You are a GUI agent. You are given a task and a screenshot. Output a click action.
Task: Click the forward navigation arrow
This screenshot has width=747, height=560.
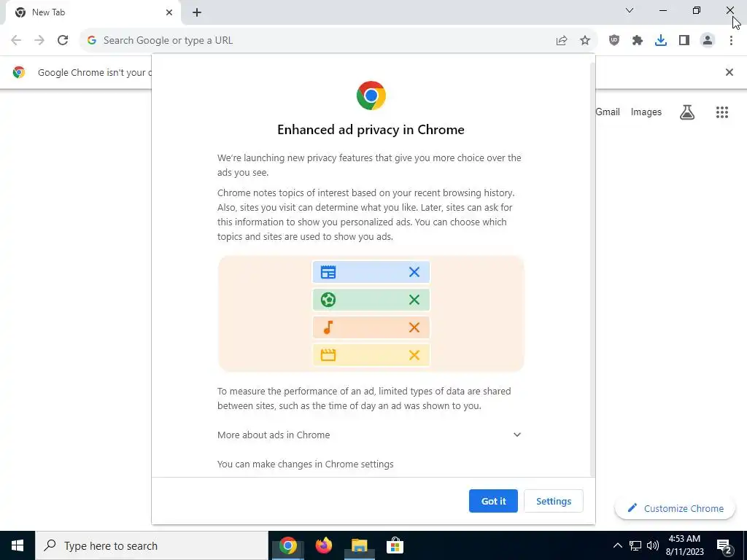click(x=39, y=40)
